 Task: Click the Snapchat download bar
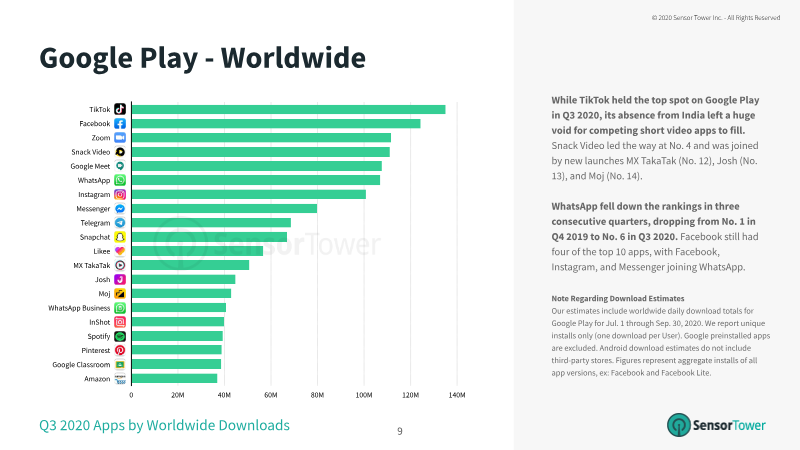209,237
